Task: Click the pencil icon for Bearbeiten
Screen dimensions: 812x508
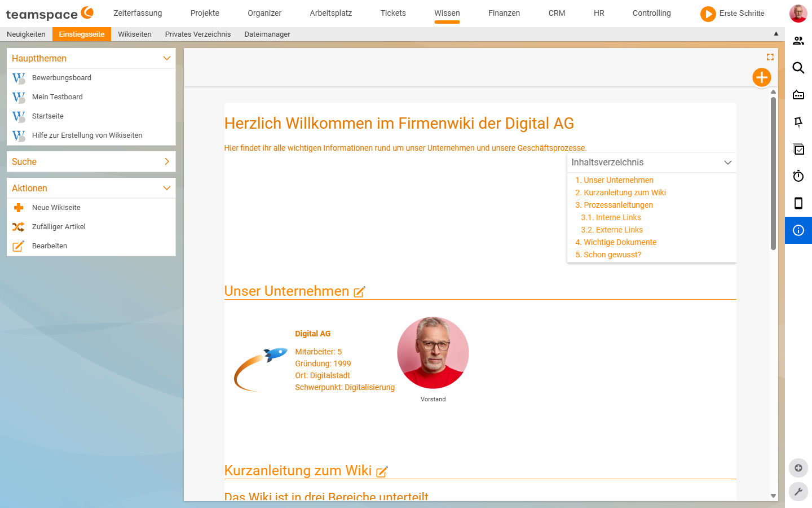Action: (19, 246)
